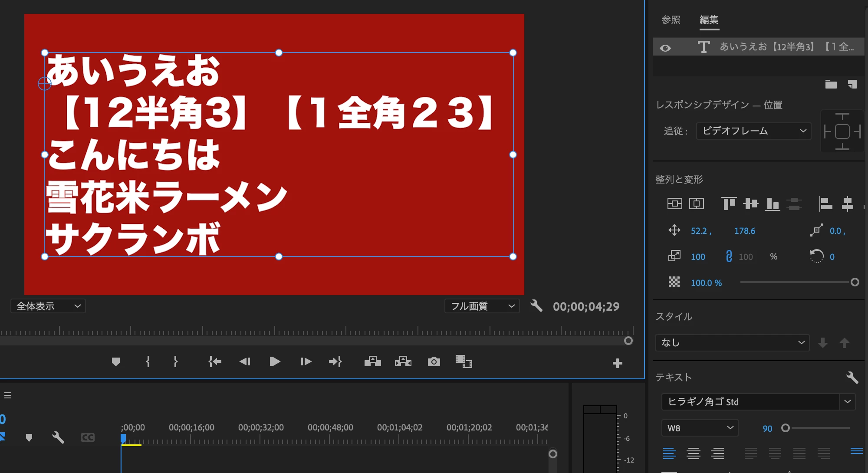Open the 全体表示 zoom level dropdown
868x473 pixels.
[x=48, y=306]
